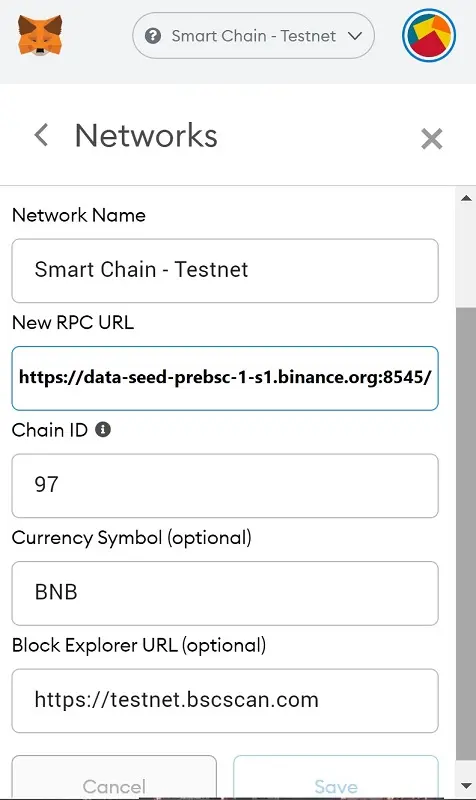Open the Smart Chain - Testnet network dropdown

(x=253, y=36)
